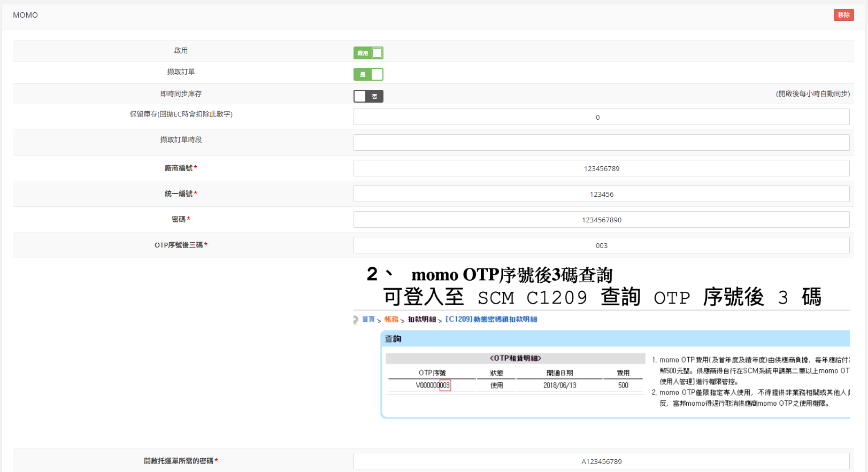Focus the 密碼 input field
Screen dimensions: 868x472
coord(601,220)
